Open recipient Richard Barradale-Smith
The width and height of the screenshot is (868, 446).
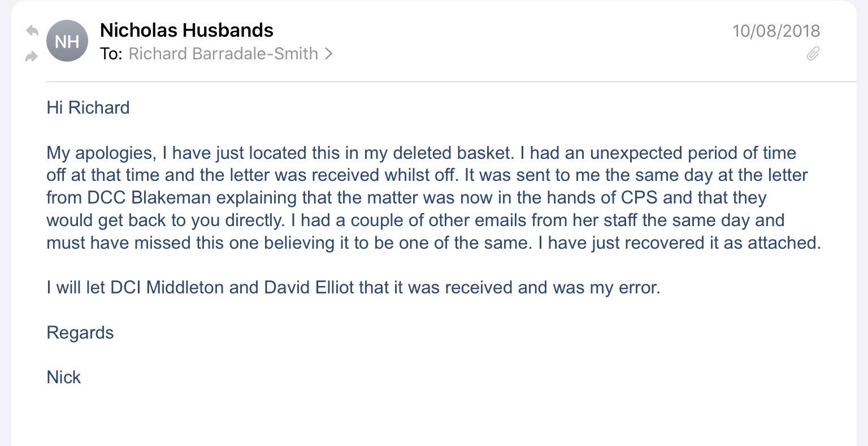[223, 54]
